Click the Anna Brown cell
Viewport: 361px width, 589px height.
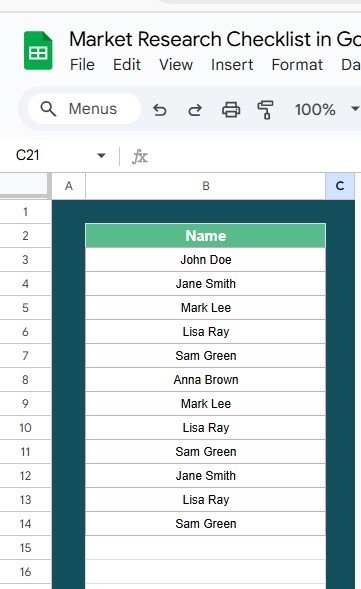(x=205, y=380)
